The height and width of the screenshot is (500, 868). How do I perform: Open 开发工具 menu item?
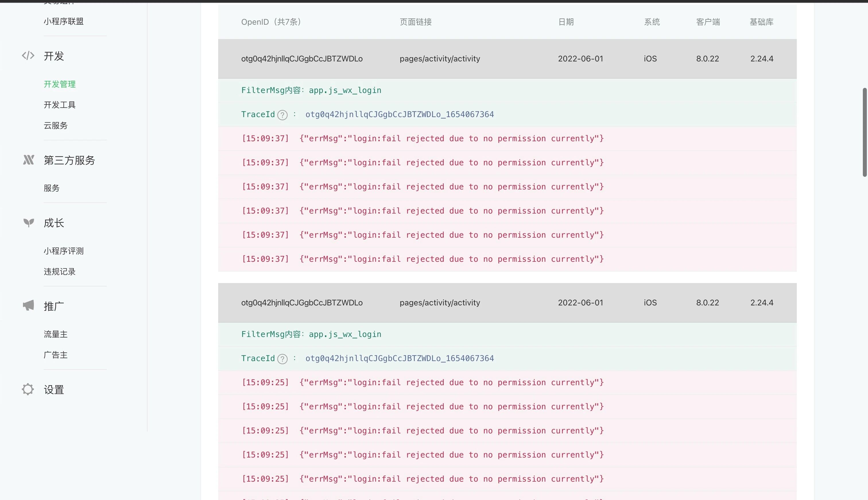pyautogui.click(x=59, y=105)
